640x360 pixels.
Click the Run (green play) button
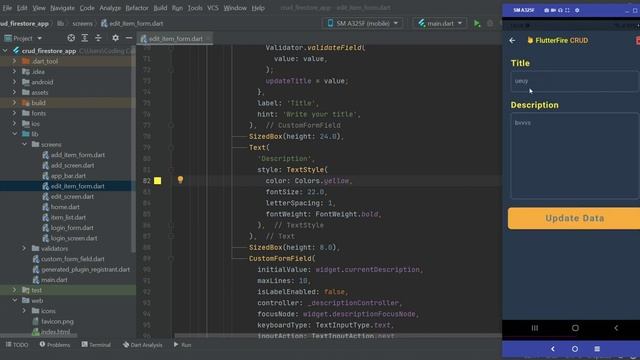pyautogui.click(x=477, y=23)
